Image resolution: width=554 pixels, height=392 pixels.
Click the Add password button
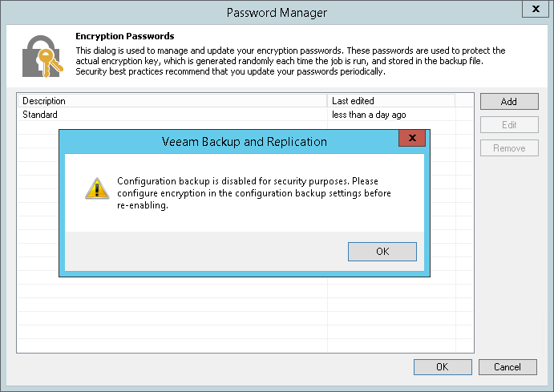[x=508, y=102]
